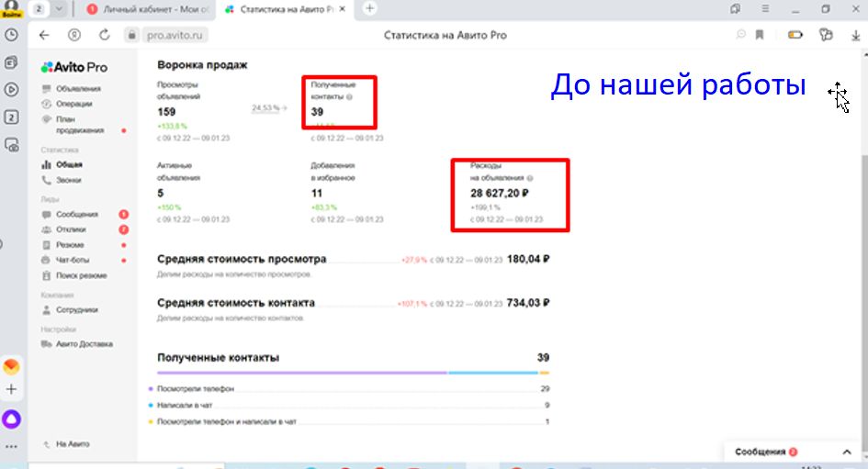Viewport: 868px width, 469px height.
Task: Click the Yandex home button by reload
Action: tap(74, 35)
